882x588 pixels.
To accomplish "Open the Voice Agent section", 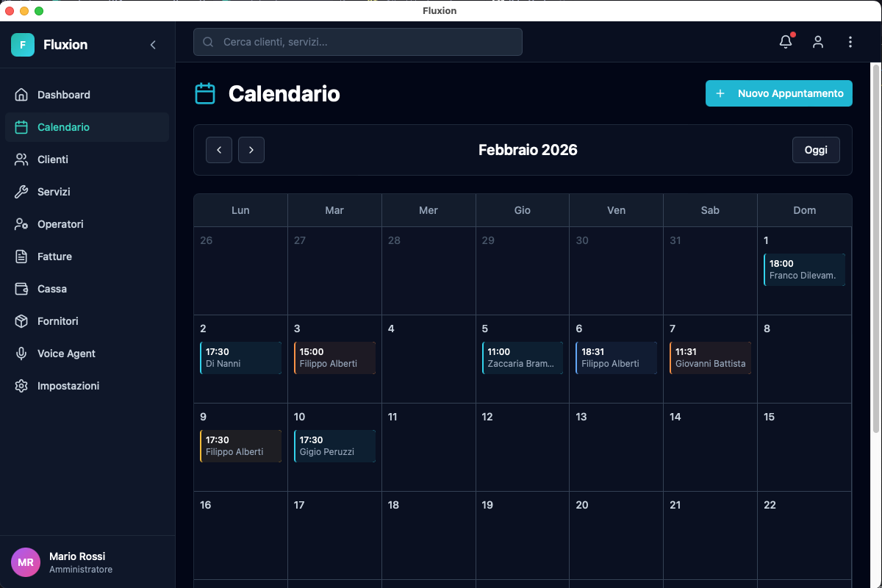I will (65, 353).
